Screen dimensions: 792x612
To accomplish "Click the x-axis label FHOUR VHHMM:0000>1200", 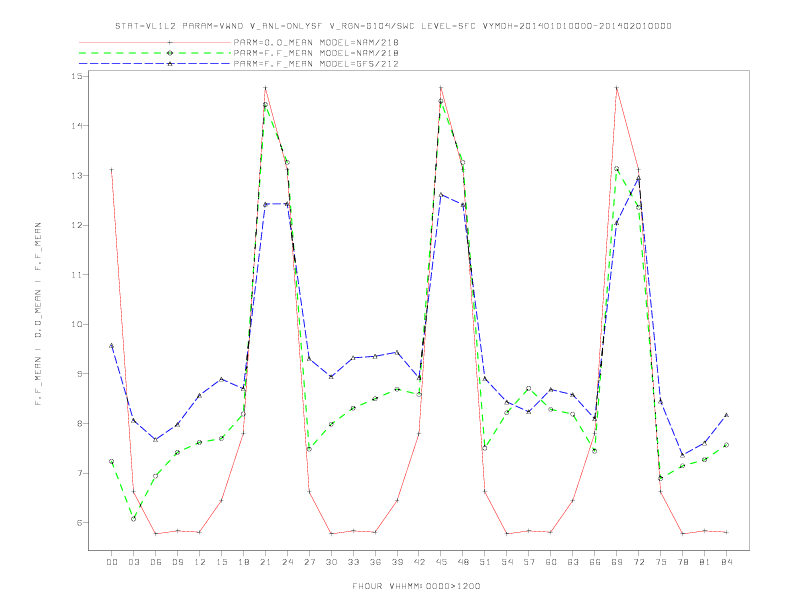I will point(416,586).
